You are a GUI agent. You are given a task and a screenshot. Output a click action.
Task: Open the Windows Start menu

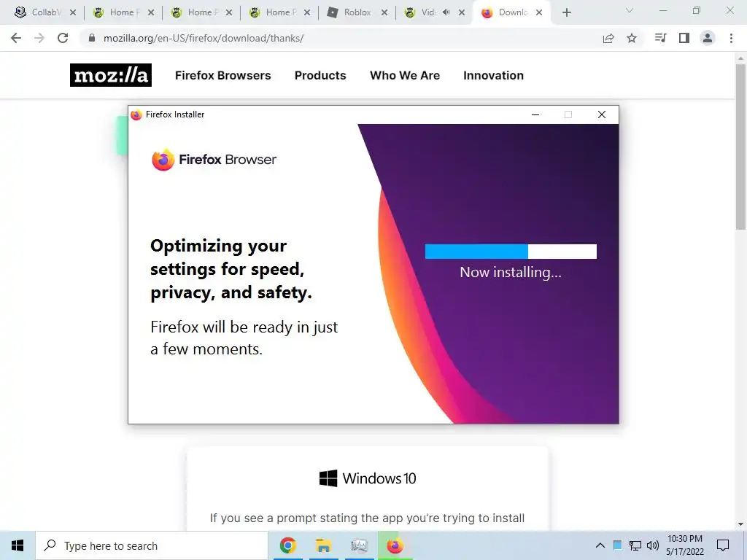click(x=18, y=545)
